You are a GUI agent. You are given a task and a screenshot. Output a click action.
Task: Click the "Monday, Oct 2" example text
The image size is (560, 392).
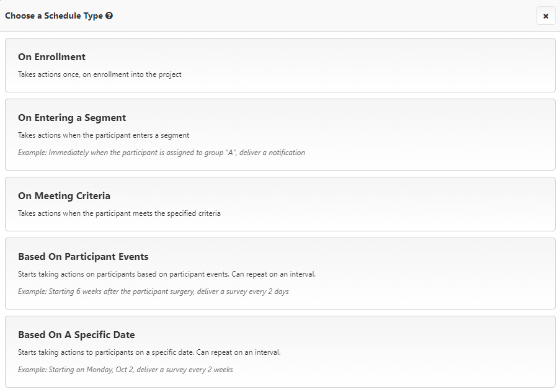[125, 370]
